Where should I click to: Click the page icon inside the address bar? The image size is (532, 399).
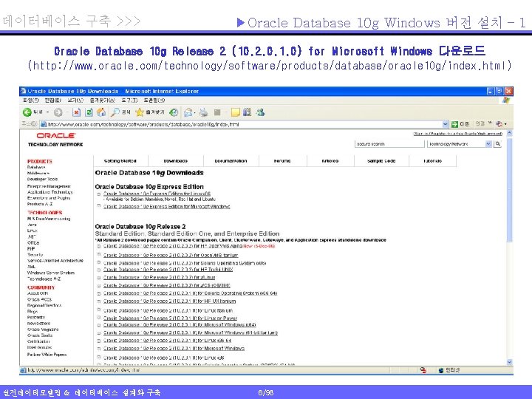44,125
